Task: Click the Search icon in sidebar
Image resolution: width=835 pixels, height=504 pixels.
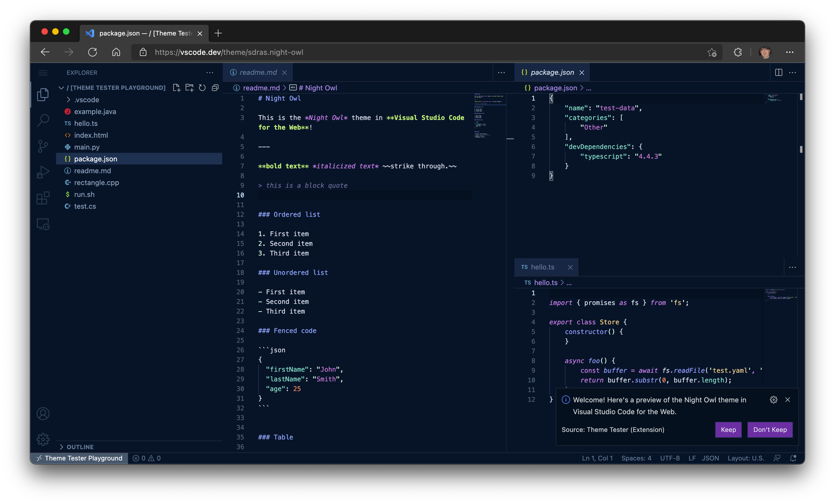Action: 42,120
